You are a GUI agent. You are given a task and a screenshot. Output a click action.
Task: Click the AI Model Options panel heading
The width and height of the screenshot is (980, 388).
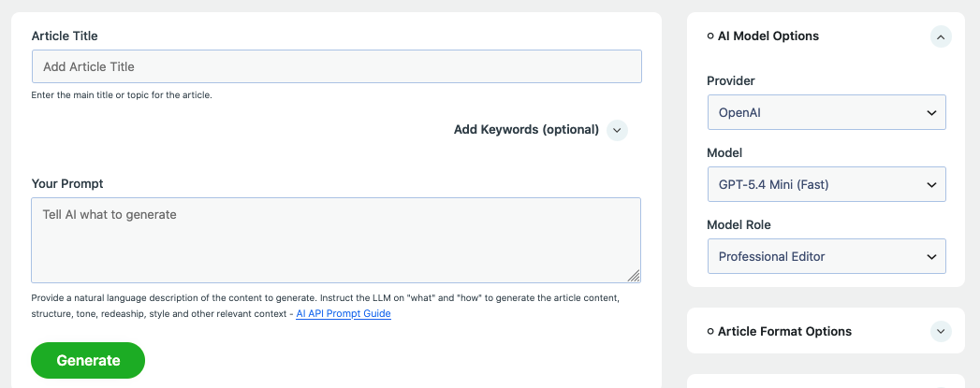(768, 36)
